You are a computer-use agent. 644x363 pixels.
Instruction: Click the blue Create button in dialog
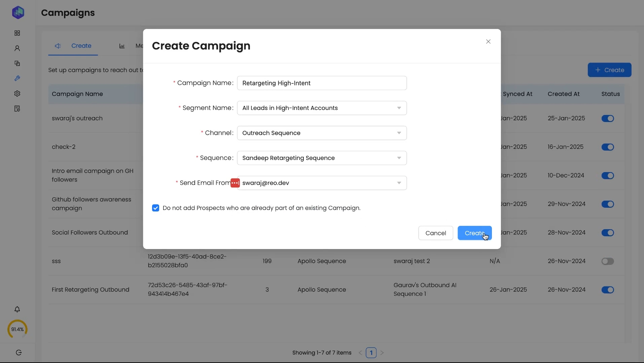coord(474,233)
